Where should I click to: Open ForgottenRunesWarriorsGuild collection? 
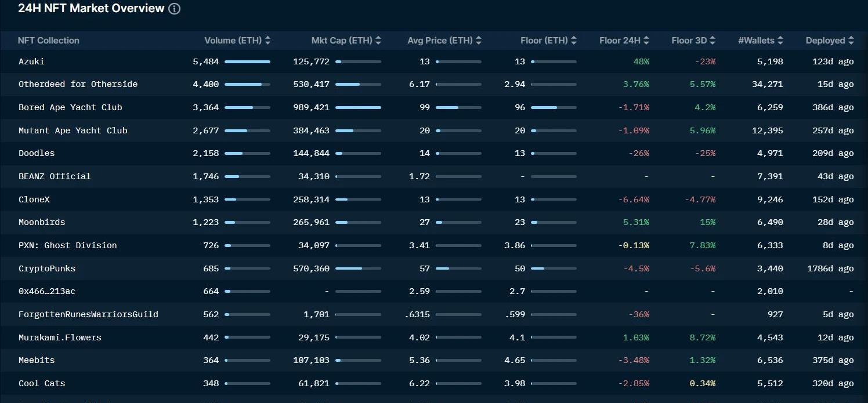pyautogui.click(x=88, y=314)
